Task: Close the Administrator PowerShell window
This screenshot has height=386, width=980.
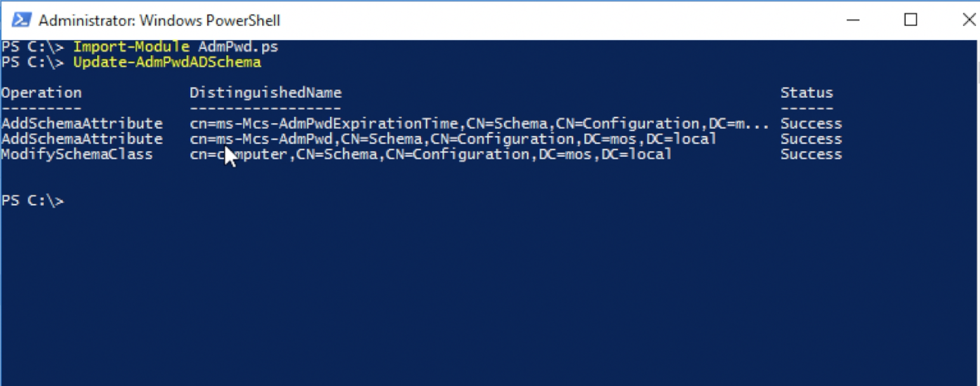Action: point(968,20)
